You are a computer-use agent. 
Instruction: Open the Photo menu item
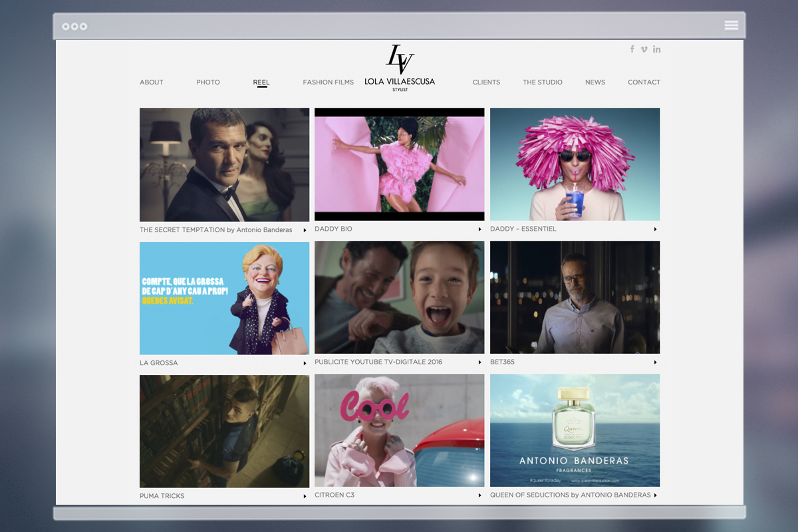pos(208,82)
